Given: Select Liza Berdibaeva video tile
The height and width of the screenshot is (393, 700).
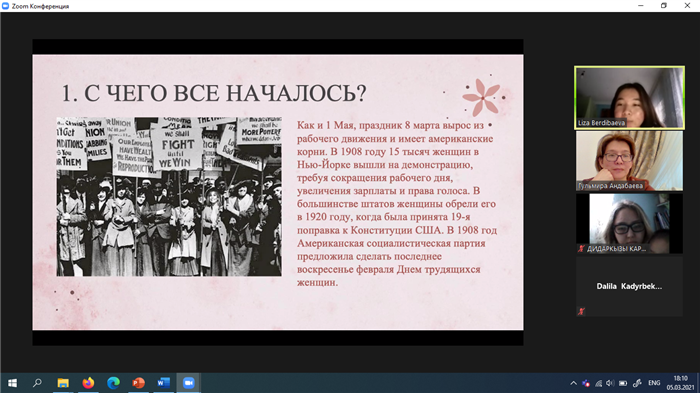Looking at the screenshot, I should click(x=629, y=98).
